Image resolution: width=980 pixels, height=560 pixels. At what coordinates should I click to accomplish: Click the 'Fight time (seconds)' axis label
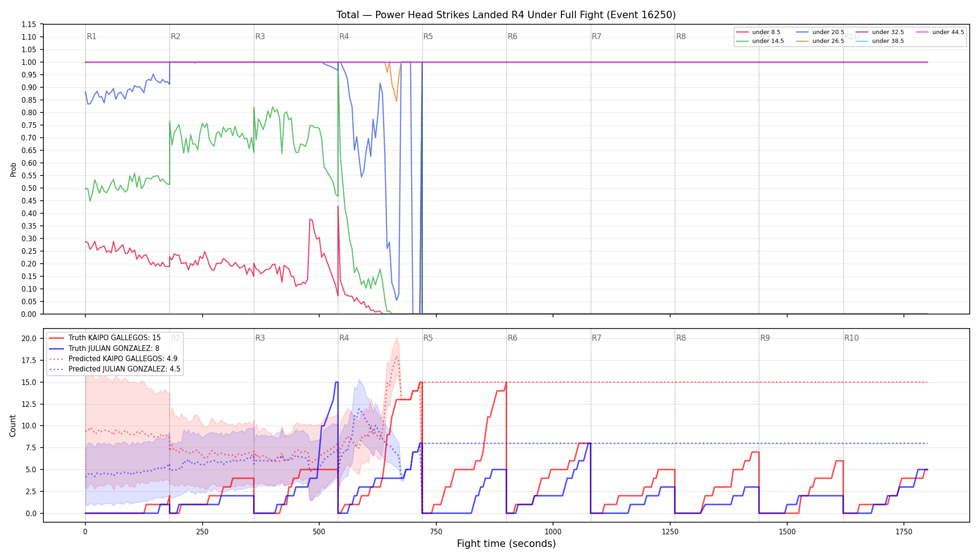click(506, 544)
